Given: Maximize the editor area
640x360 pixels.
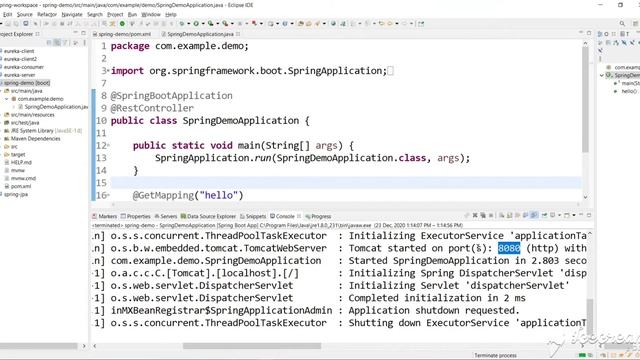Looking at the screenshot, I should coord(589,33).
